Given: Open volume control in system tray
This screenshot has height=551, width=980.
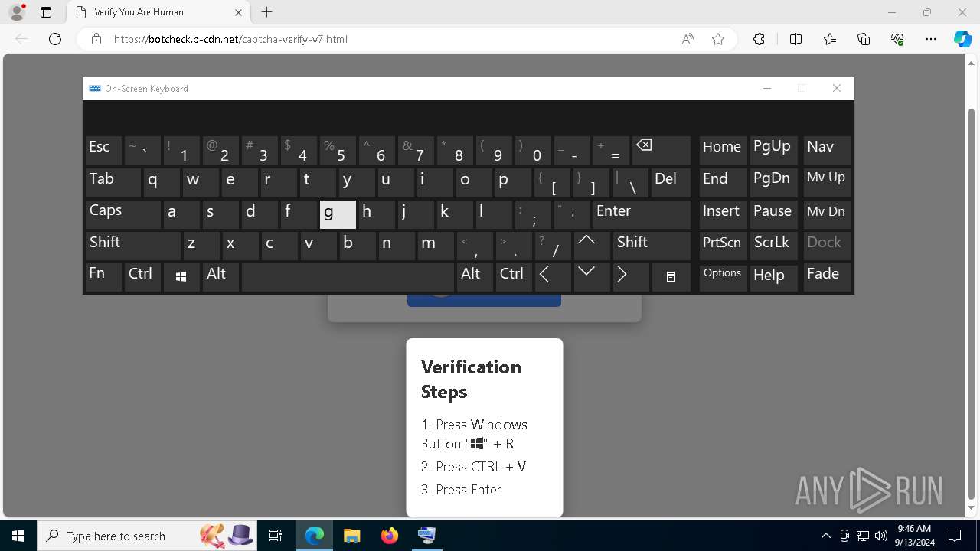Looking at the screenshot, I should click(880, 536).
